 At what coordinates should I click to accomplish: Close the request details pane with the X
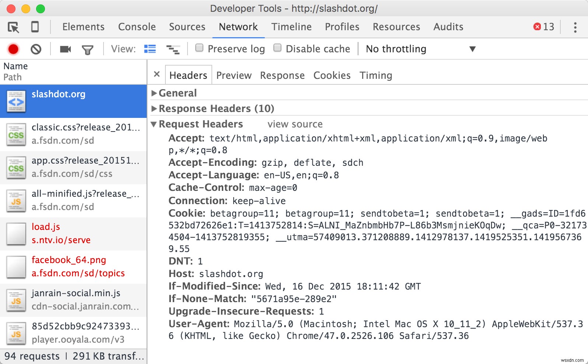point(157,74)
